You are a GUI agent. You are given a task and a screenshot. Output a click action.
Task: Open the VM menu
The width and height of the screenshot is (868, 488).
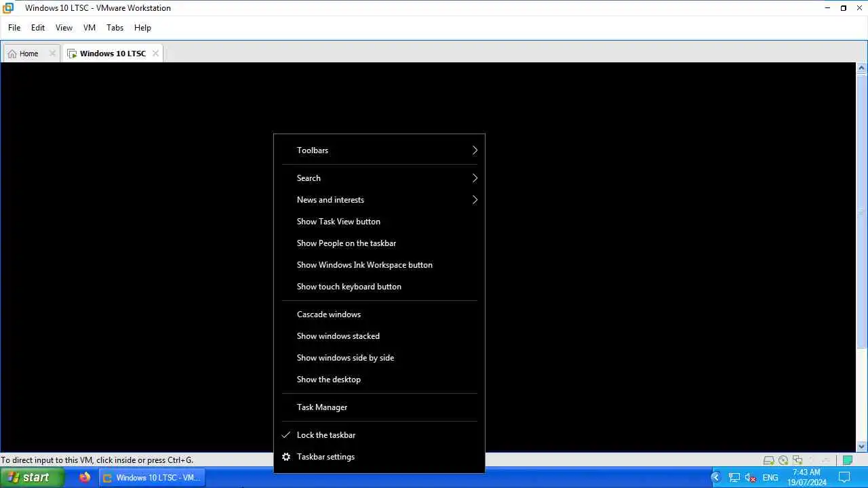tap(90, 28)
